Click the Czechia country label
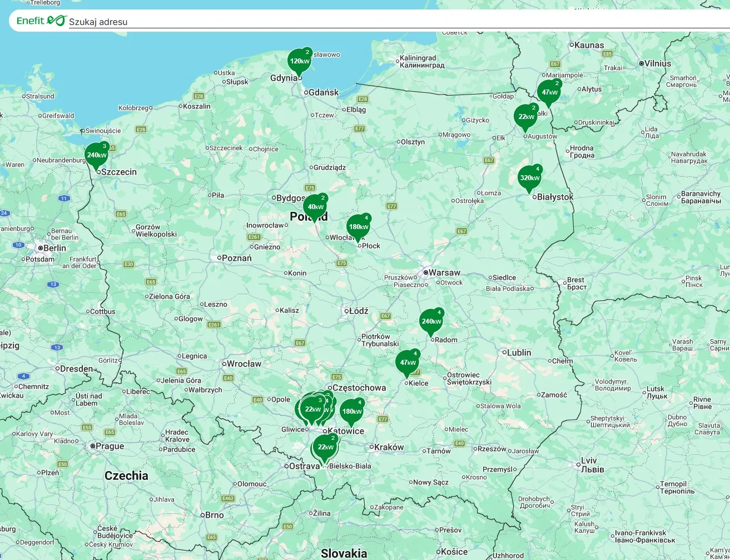The image size is (730, 560). [126, 475]
